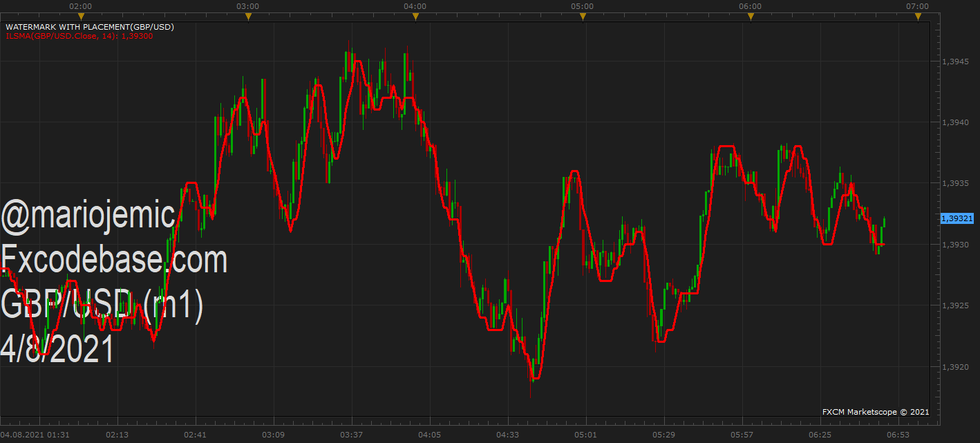Click the 04:05 time axis label
This screenshot has height=443, width=980.
(430, 435)
